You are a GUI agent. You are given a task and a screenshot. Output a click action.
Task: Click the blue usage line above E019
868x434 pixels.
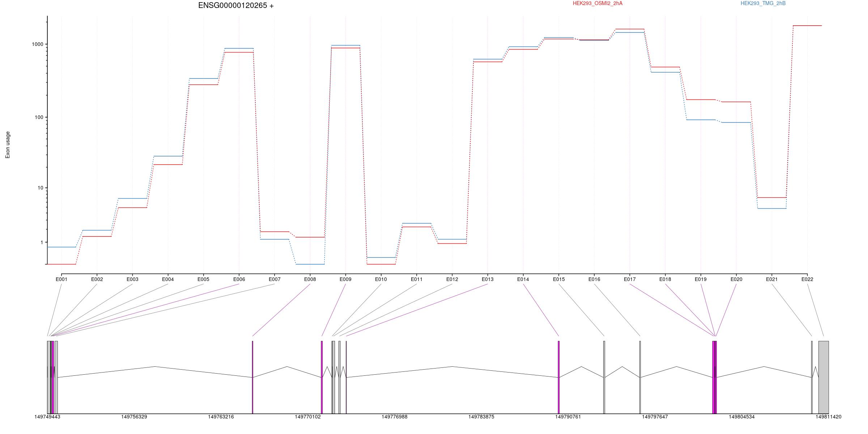point(701,120)
